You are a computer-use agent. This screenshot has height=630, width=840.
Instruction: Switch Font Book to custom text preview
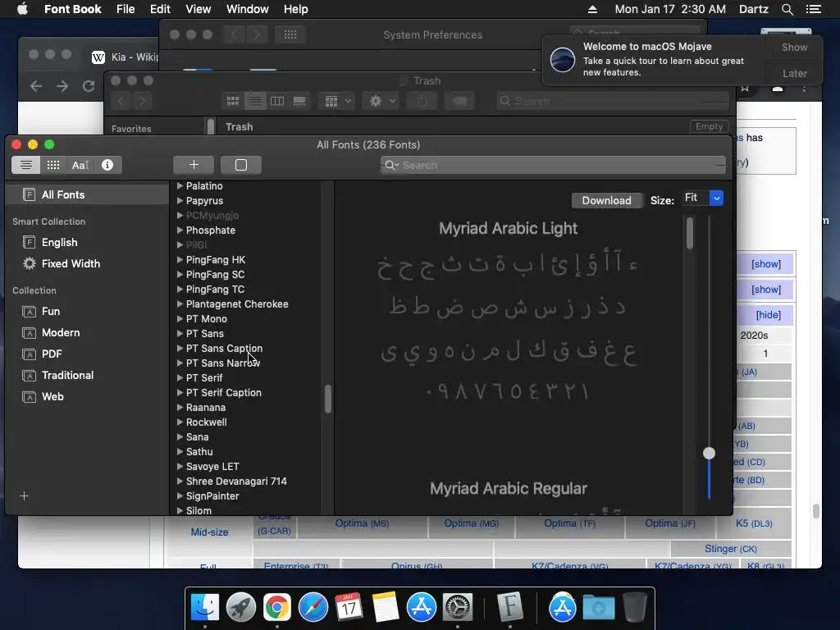80,165
